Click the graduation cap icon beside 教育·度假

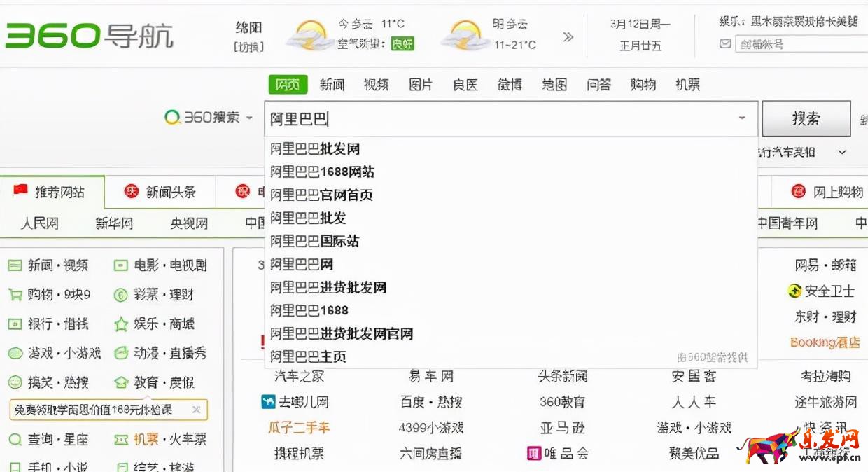(x=121, y=382)
